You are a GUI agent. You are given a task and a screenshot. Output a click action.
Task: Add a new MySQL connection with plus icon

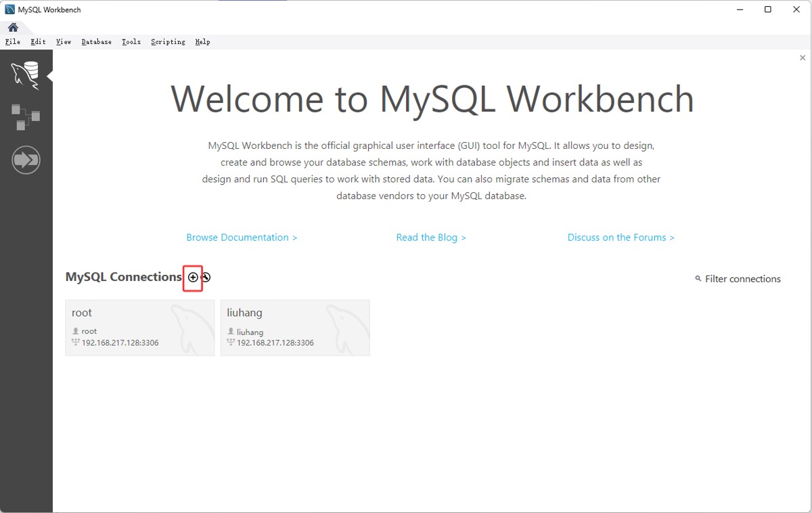pyautogui.click(x=193, y=277)
